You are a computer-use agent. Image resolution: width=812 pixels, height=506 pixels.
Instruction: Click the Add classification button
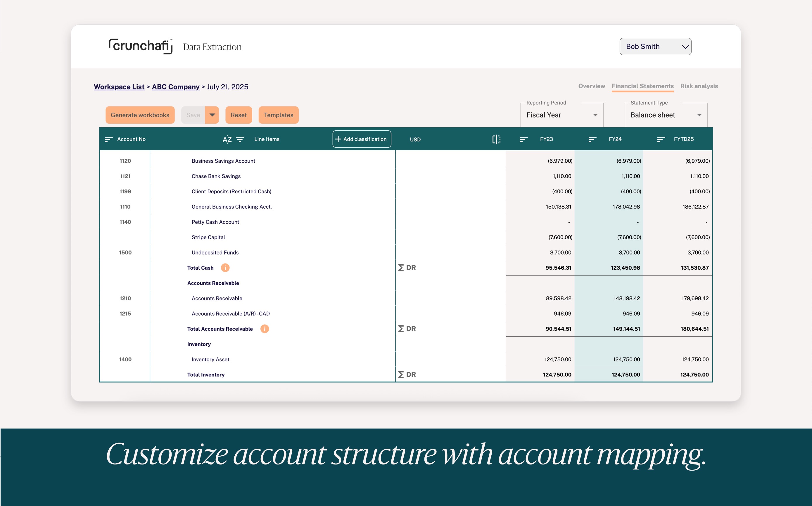[362, 139]
